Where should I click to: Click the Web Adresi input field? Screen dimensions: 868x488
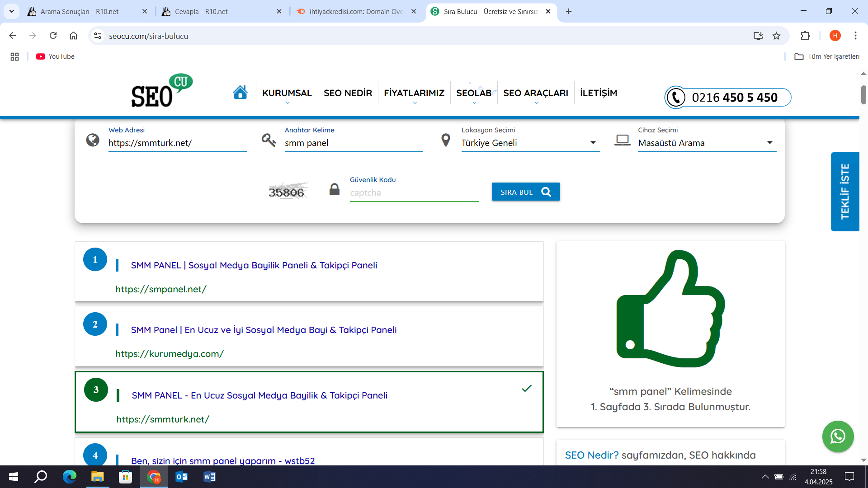coord(177,143)
